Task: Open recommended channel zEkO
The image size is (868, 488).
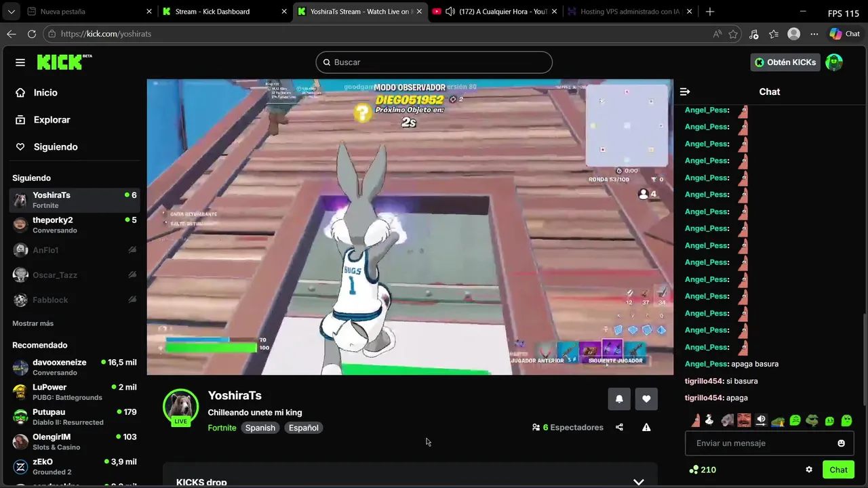Action: click(75, 466)
